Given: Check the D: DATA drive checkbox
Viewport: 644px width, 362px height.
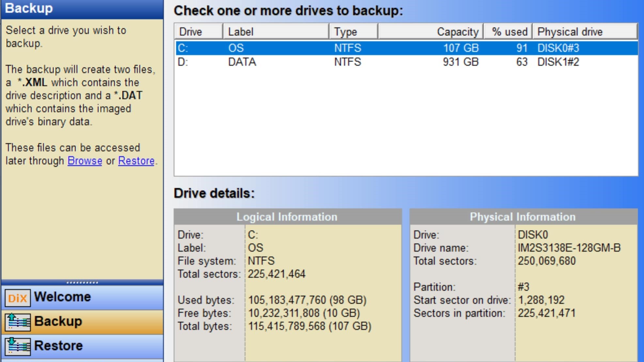Looking at the screenshot, I should (183, 62).
